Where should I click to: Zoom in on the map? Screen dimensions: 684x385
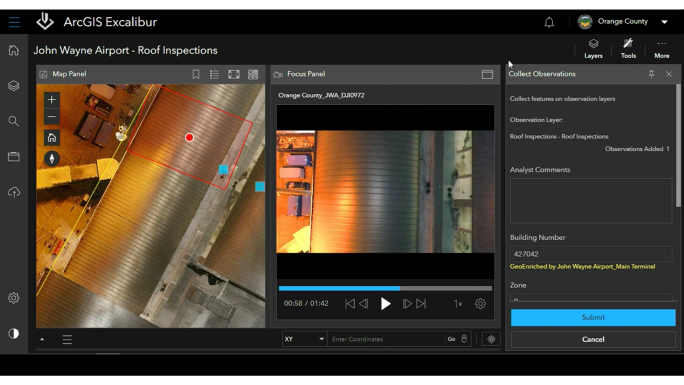pos(51,99)
